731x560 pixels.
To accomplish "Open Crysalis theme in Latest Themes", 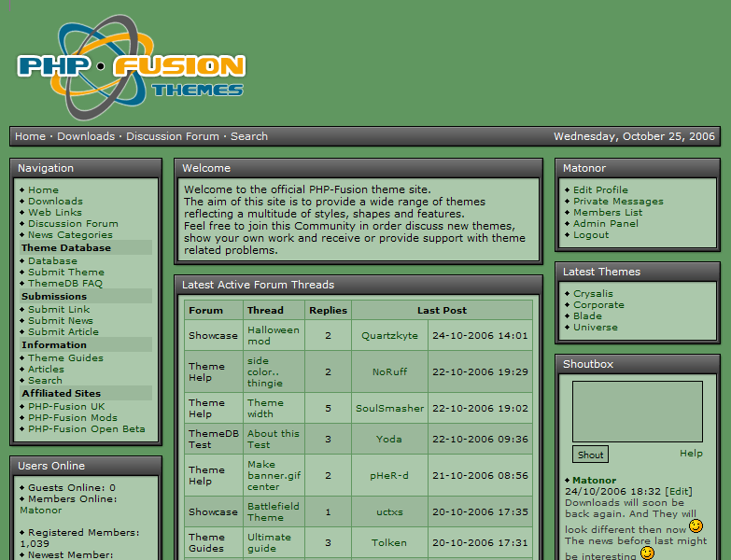I will pos(593,293).
